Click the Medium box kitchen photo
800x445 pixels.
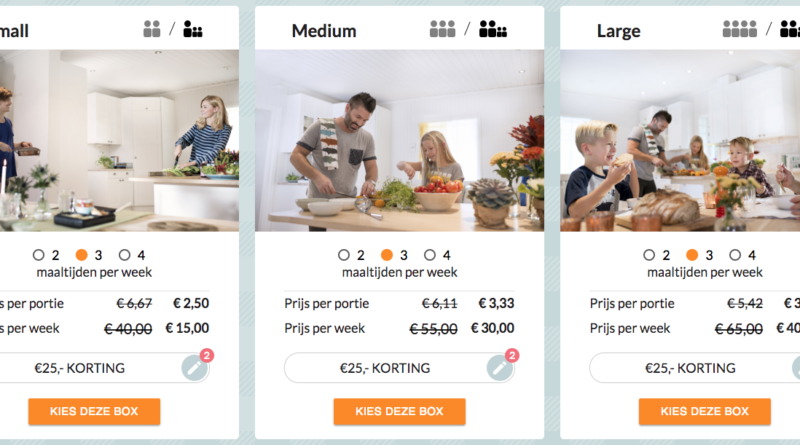(x=400, y=140)
